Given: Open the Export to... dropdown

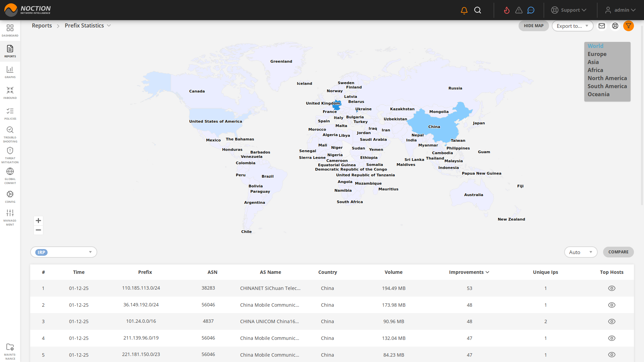Looking at the screenshot, I should [573, 26].
